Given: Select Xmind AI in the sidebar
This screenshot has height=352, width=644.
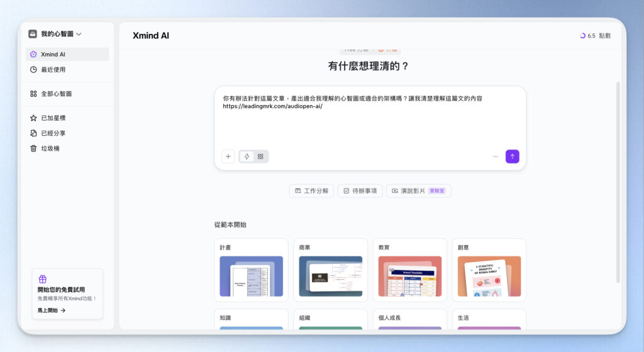Looking at the screenshot, I should click(x=67, y=54).
